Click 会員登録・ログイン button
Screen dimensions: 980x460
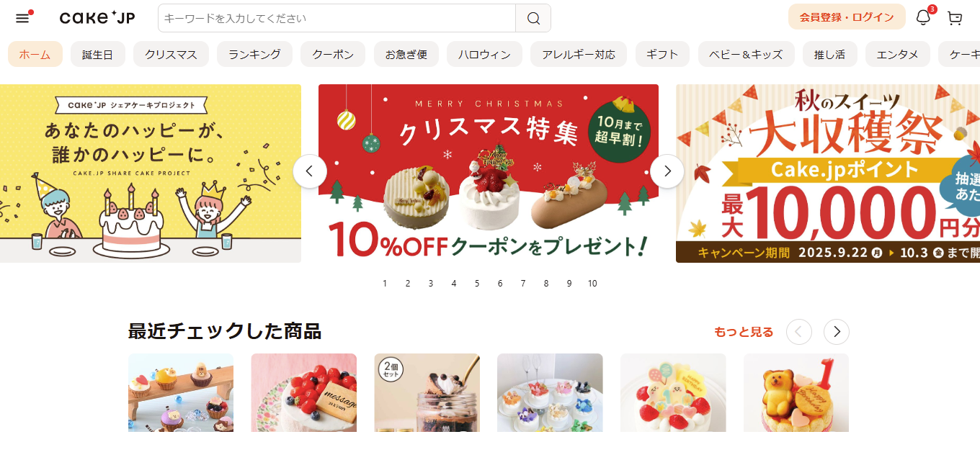pos(847,17)
